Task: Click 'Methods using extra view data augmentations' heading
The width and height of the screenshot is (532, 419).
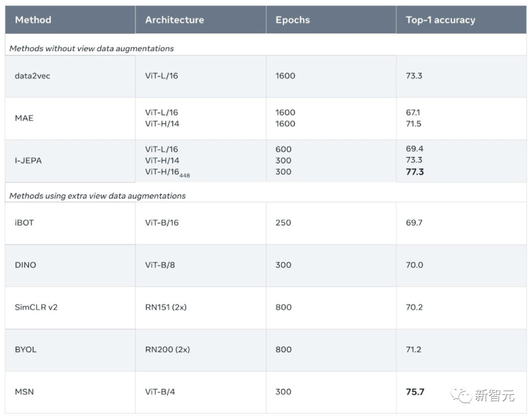Action: coord(98,196)
